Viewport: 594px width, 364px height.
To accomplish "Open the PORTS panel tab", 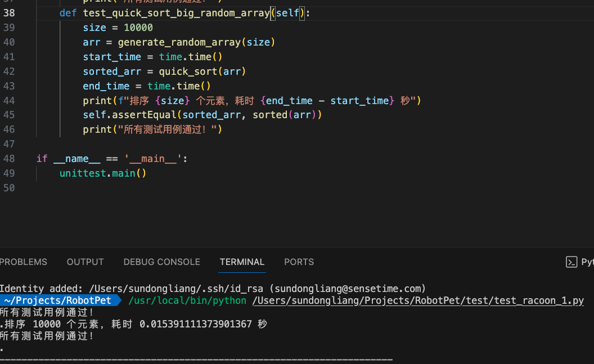I will point(299,262).
